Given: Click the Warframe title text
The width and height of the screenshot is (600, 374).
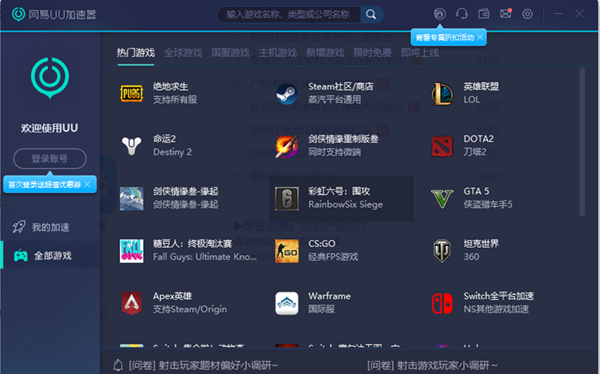Looking at the screenshot, I should [329, 296].
